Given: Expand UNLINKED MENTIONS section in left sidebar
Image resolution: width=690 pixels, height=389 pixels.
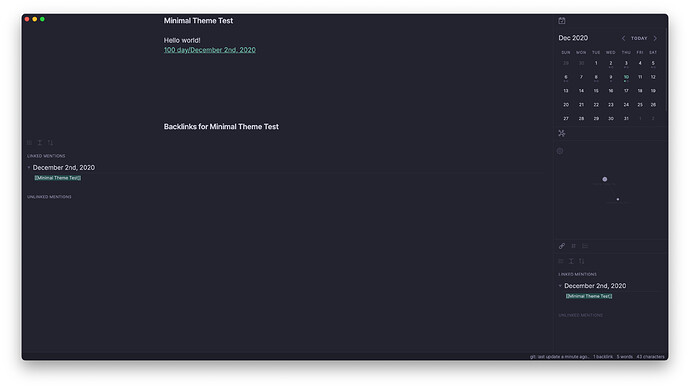Looking at the screenshot, I should coord(49,197).
